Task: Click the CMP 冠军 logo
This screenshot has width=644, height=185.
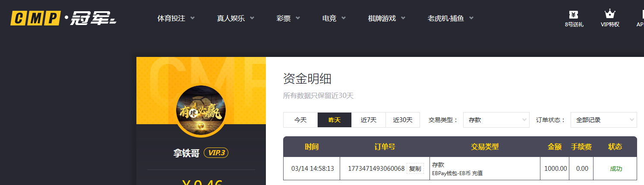Action: 63,18
